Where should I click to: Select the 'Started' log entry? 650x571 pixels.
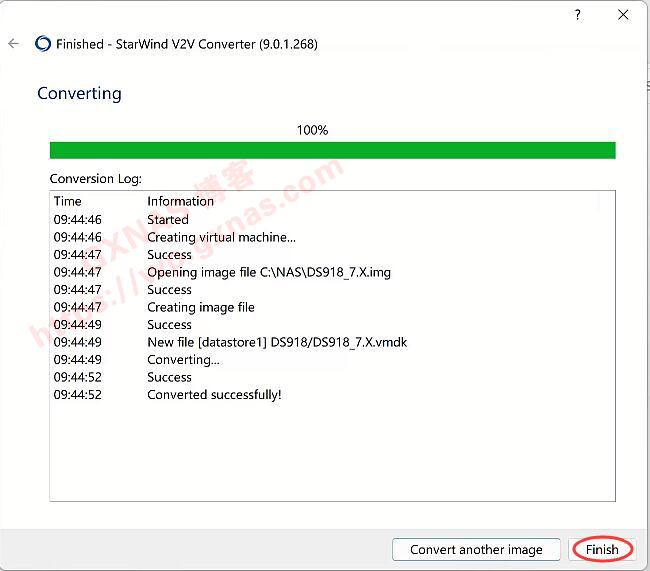coord(167,220)
